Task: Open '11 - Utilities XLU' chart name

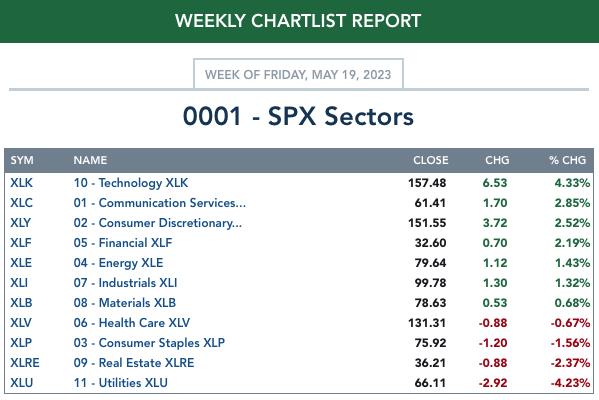Action: tap(120, 382)
